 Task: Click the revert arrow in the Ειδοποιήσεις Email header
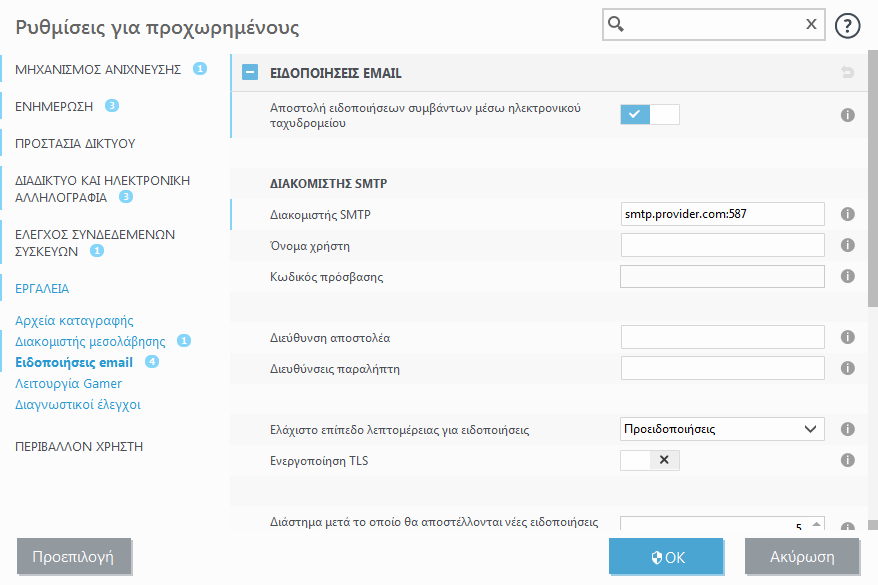[x=847, y=73]
